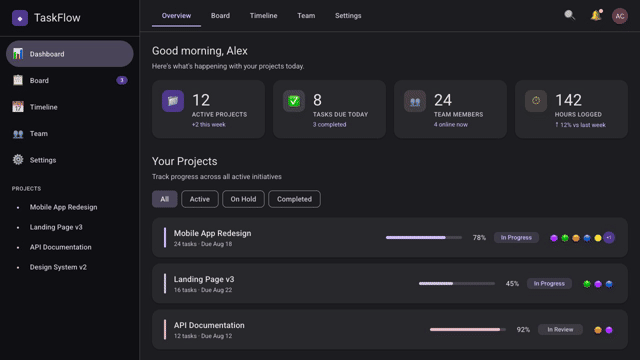
Task: Click the PROJECTS sidebar section label
Action: pos(26,189)
